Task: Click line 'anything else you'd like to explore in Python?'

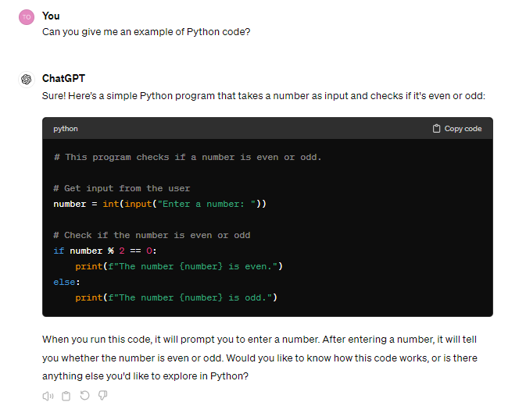Action: 145,376
